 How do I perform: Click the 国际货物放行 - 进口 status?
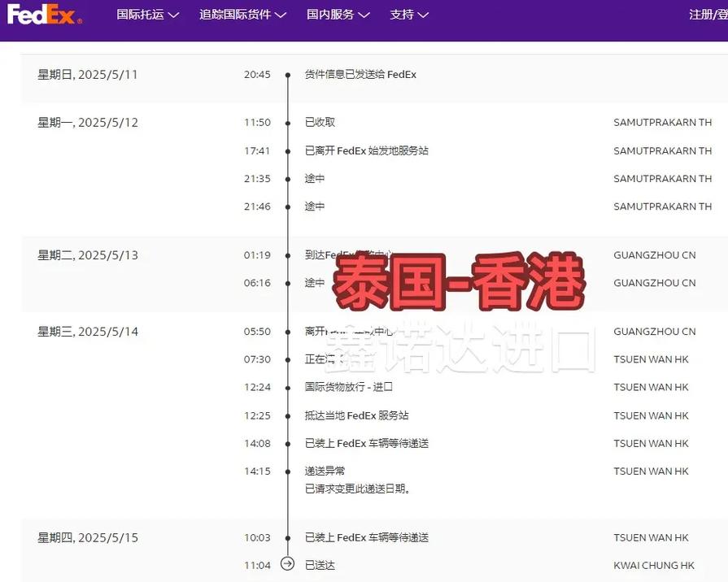click(x=349, y=387)
